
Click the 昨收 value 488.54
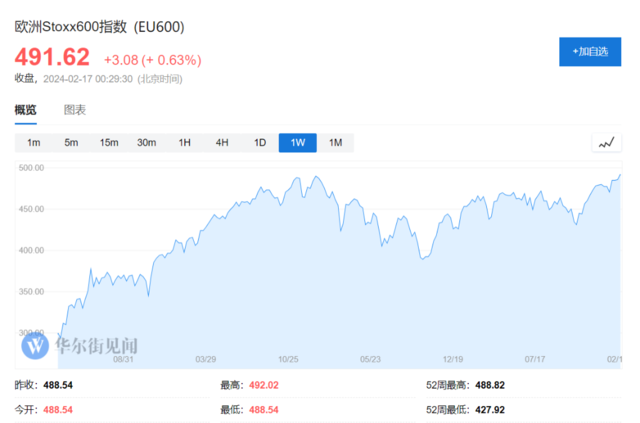(x=58, y=385)
